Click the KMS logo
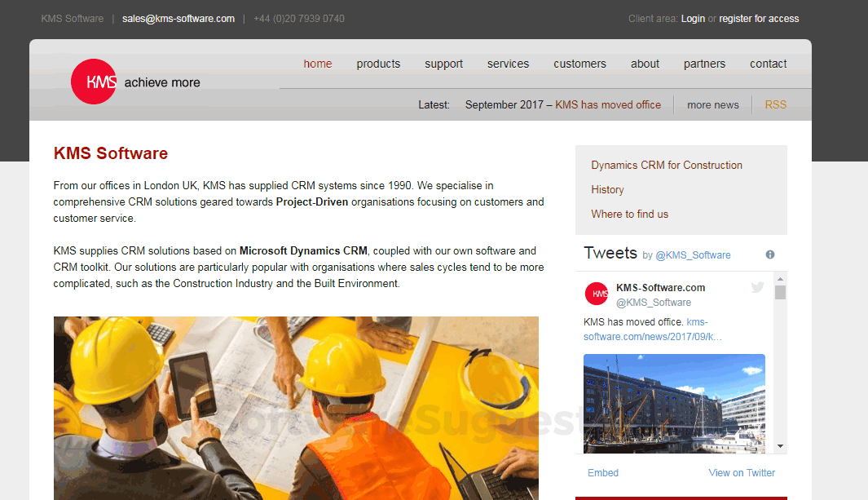Image resolution: width=868 pixels, height=500 pixels. click(x=93, y=81)
